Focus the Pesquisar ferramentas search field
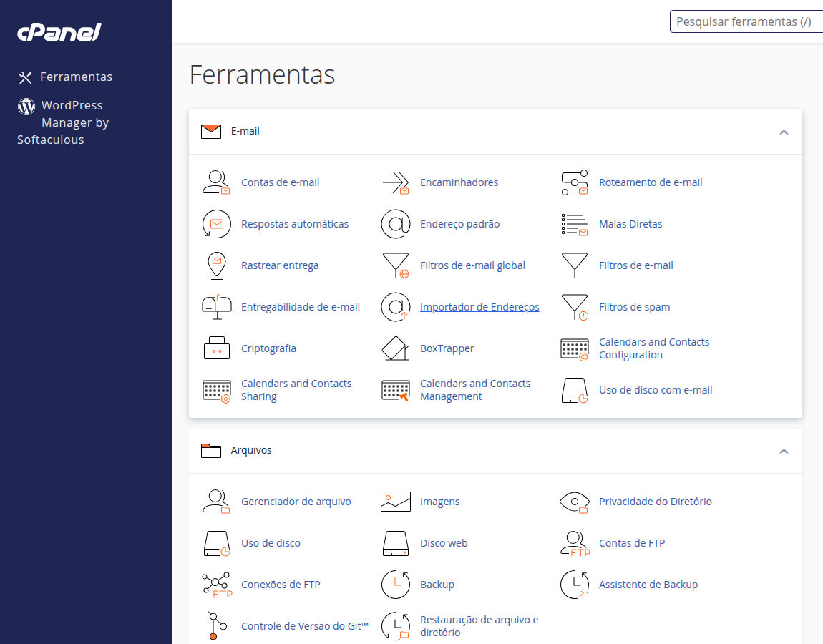This screenshot has height=644, width=823. coord(746,21)
